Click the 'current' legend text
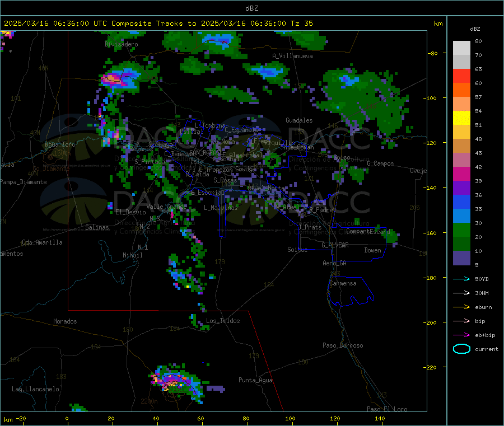The width and height of the screenshot is (504, 426). pyautogui.click(x=487, y=349)
